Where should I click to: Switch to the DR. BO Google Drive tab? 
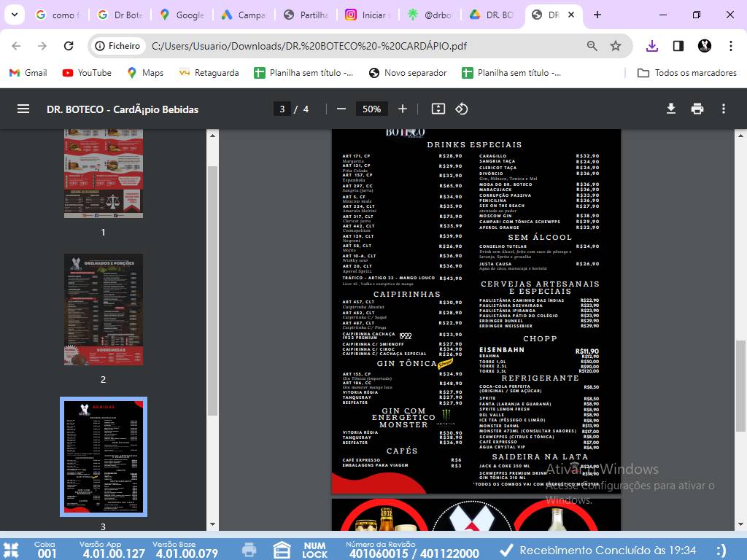pyautogui.click(x=492, y=15)
